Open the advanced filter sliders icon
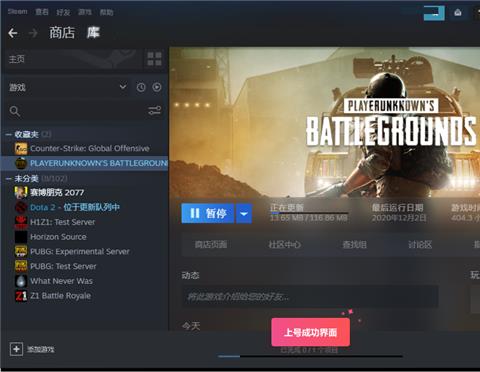Image resolution: width=480 pixels, height=372 pixels. (x=155, y=110)
